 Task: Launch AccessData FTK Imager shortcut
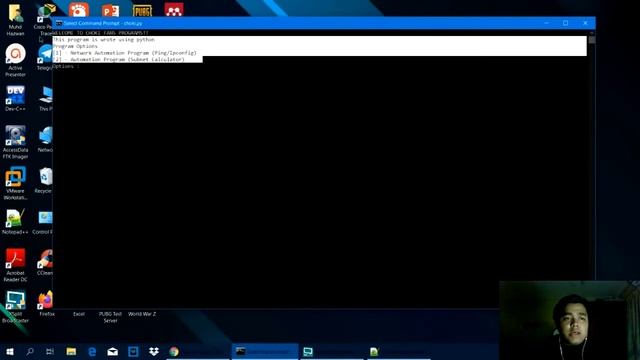pyautogui.click(x=16, y=142)
